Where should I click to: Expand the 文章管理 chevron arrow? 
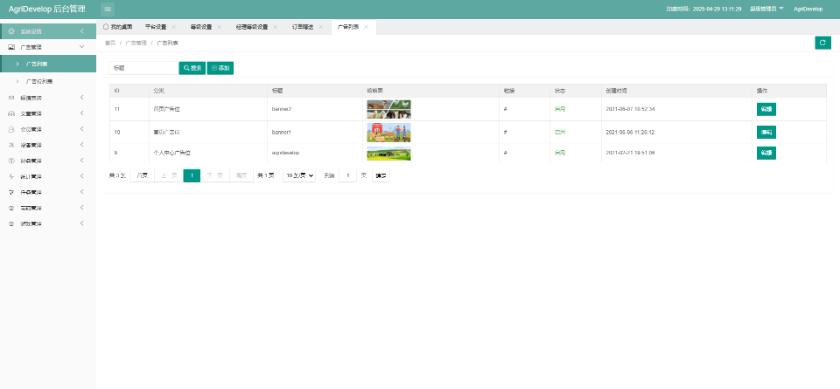[81, 113]
